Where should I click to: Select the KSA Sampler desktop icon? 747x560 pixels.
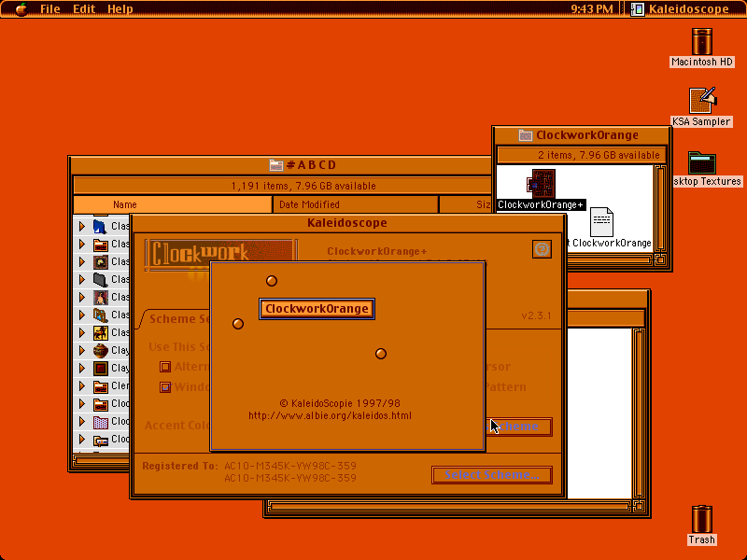click(x=702, y=101)
